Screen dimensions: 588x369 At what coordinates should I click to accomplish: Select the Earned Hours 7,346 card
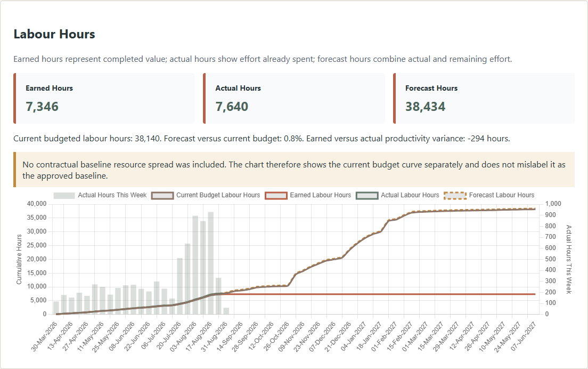click(x=104, y=98)
